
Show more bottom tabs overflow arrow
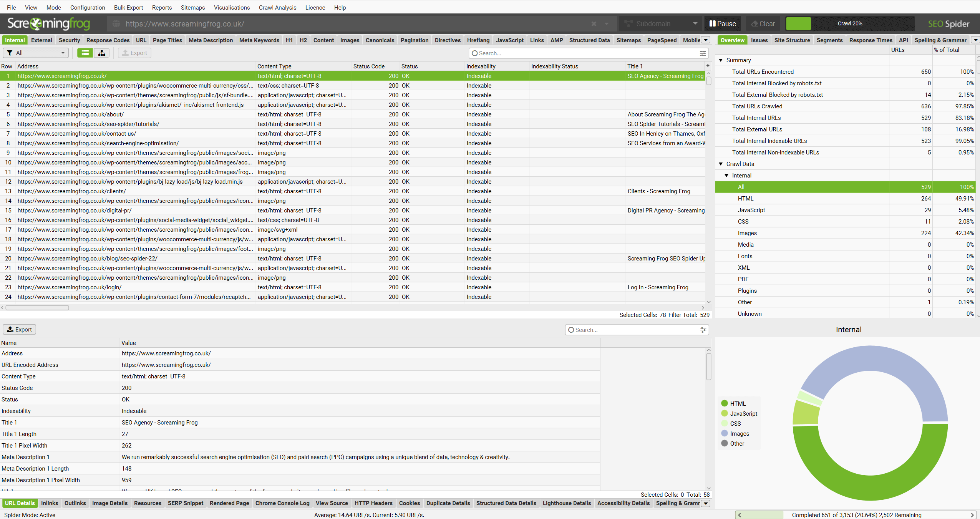706,503
